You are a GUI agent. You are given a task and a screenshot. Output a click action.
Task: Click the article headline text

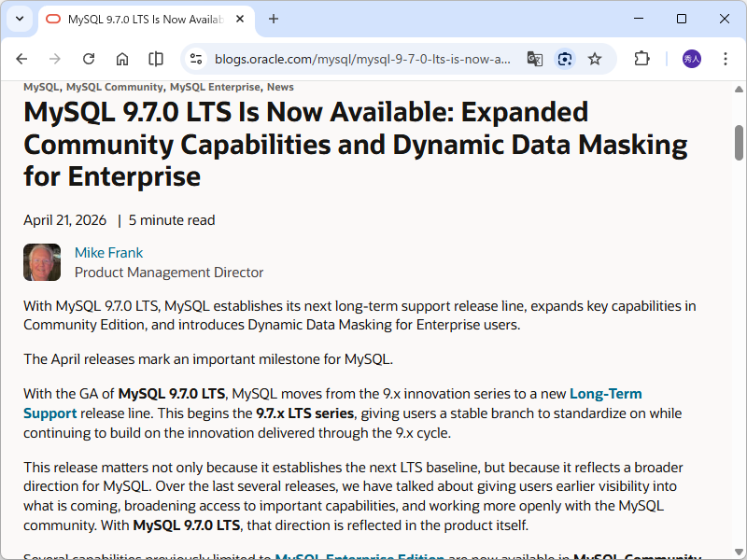click(356, 145)
